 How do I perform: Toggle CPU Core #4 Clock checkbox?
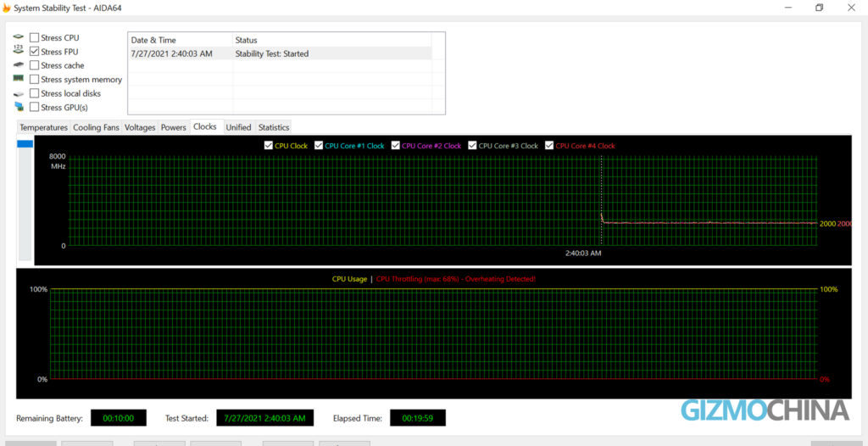(549, 146)
